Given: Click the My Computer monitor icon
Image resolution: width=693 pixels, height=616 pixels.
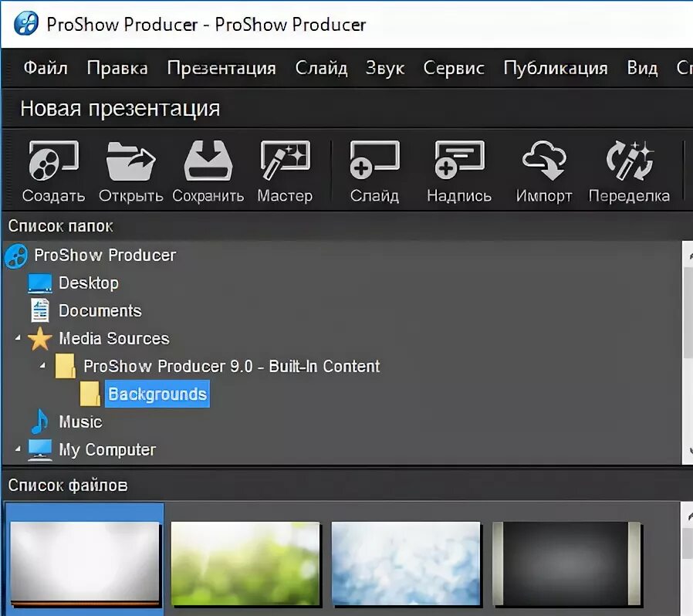Looking at the screenshot, I should pyautogui.click(x=40, y=450).
